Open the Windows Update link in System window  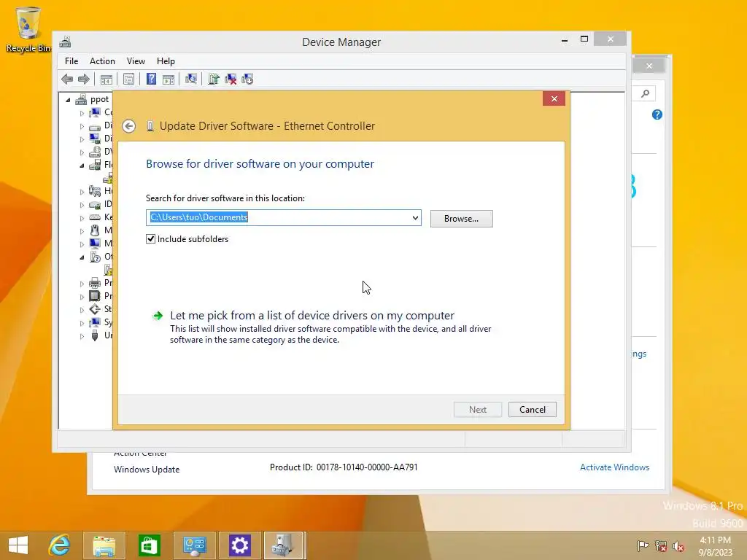pyautogui.click(x=147, y=470)
